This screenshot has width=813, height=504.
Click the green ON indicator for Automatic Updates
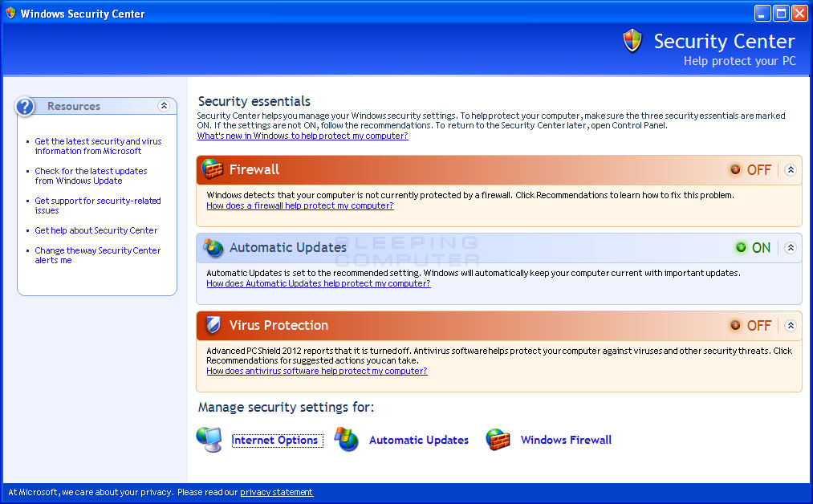tap(741, 248)
